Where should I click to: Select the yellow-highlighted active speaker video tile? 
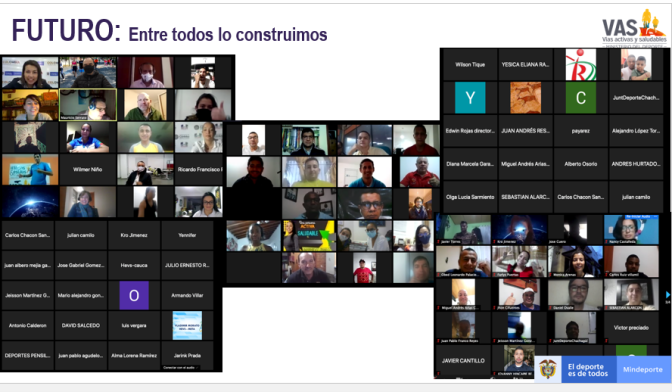coord(88,105)
